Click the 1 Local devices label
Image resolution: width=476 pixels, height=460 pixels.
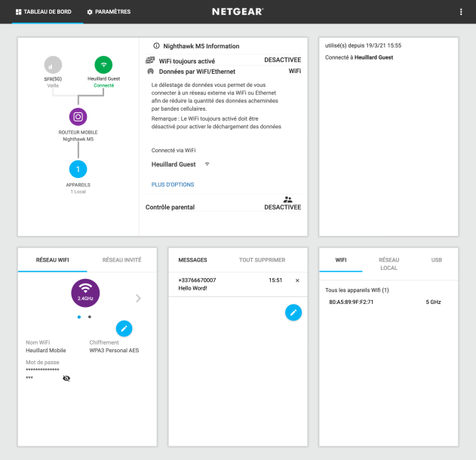[78, 192]
